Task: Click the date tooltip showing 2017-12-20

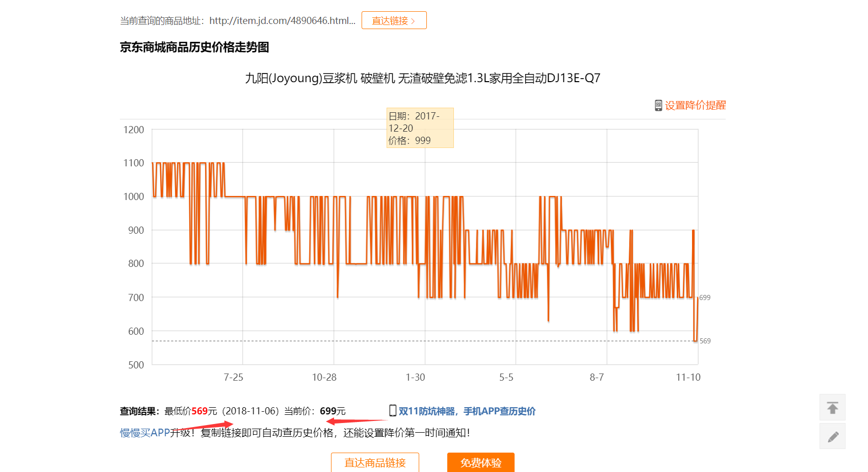Action: [x=420, y=128]
